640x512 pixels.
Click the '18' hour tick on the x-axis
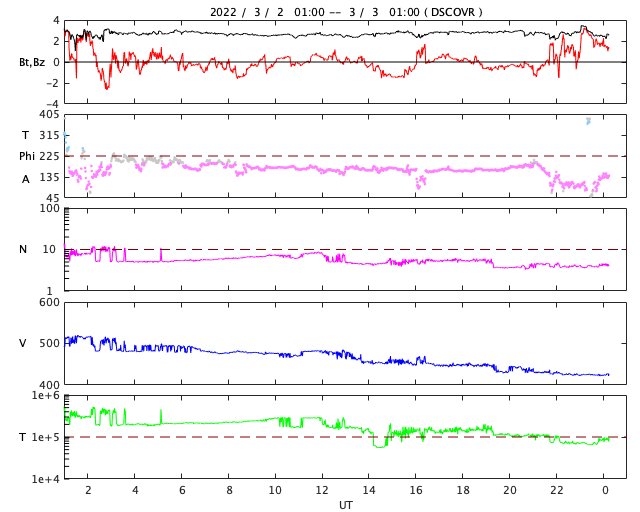click(x=462, y=490)
